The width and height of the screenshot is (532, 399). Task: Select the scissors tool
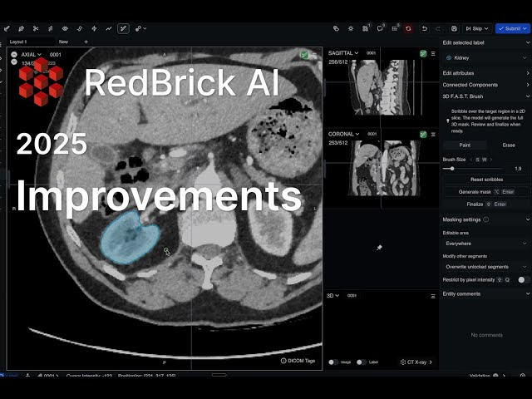(36, 29)
